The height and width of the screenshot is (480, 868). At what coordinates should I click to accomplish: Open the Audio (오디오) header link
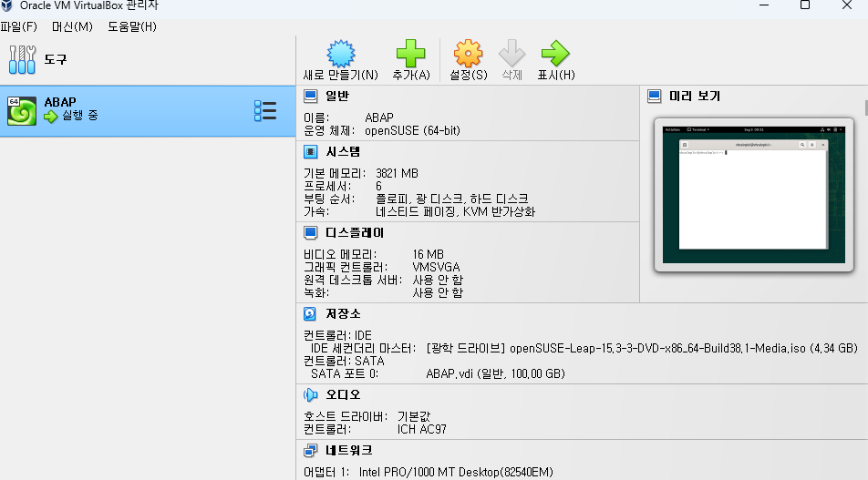pyautogui.click(x=343, y=395)
